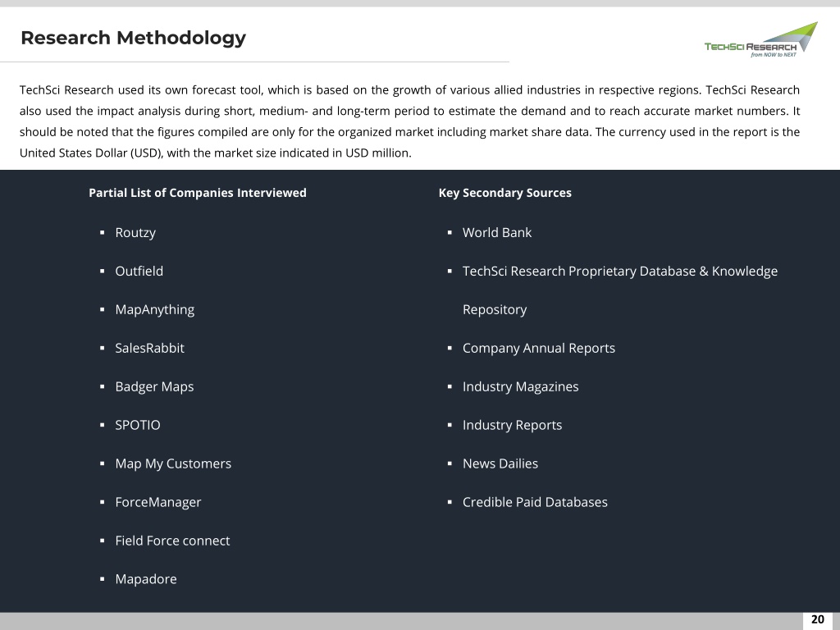Screen dimensions: 840x630
Task: Select the Credible Paid Databases entry
Action: [535, 503]
